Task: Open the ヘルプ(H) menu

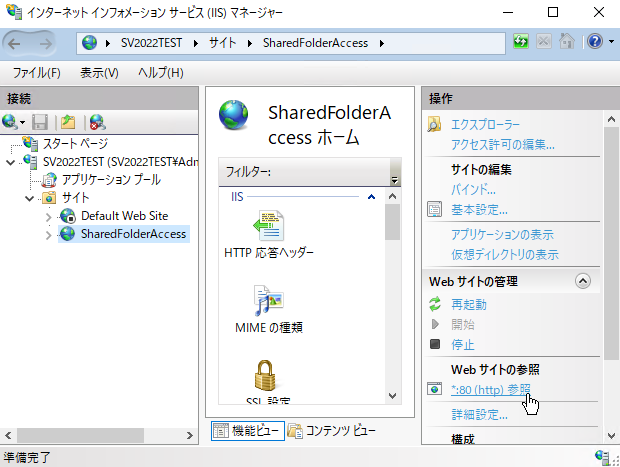Action: point(161,73)
